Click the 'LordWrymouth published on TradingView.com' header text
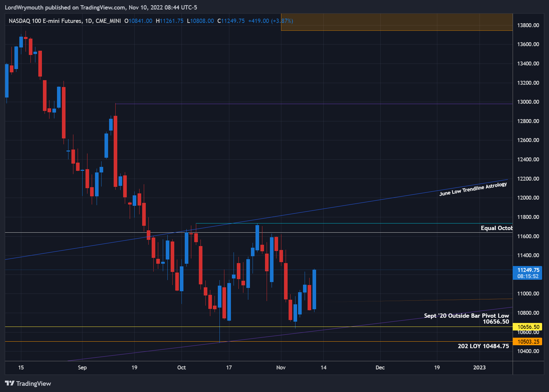Screen dimensions: 549x392 pyautogui.click(x=65, y=7)
